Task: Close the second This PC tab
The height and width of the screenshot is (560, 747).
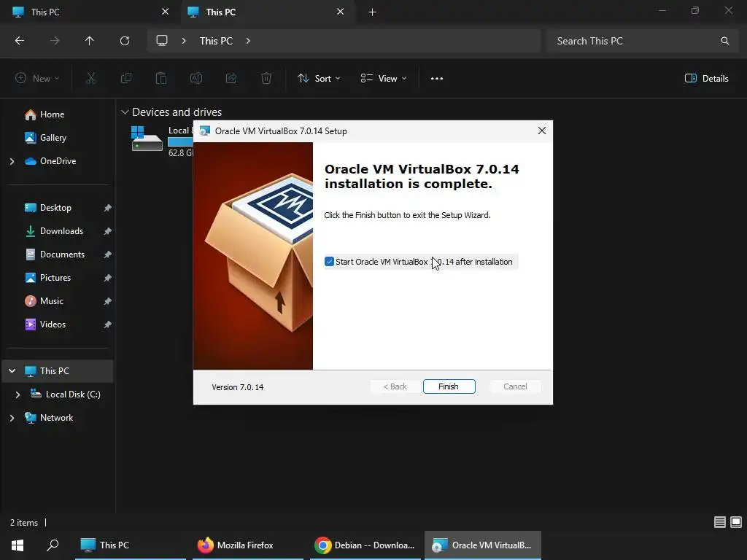Action: pos(340,12)
